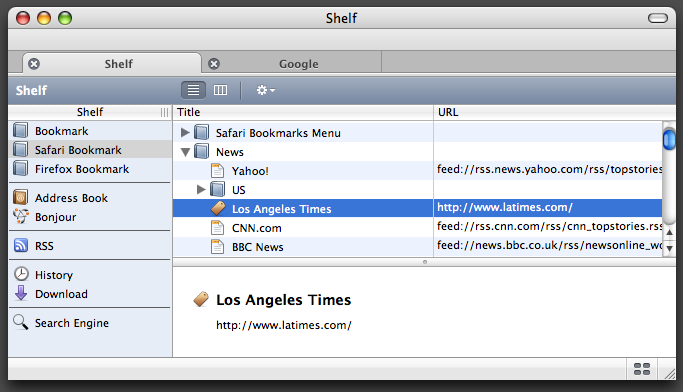Click the Los Angeles Times tag icon
Image resolution: width=683 pixels, height=392 pixels.
point(218,208)
